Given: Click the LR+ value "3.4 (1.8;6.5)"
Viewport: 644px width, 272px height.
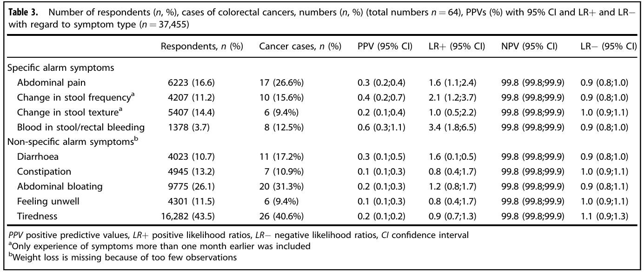Looking at the screenshot, I should click(457, 127).
